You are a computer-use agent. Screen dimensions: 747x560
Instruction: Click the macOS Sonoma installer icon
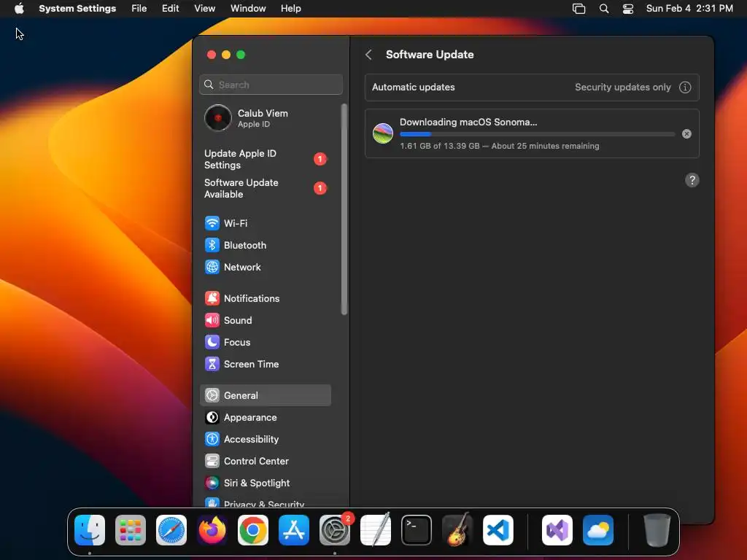(x=382, y=133)
